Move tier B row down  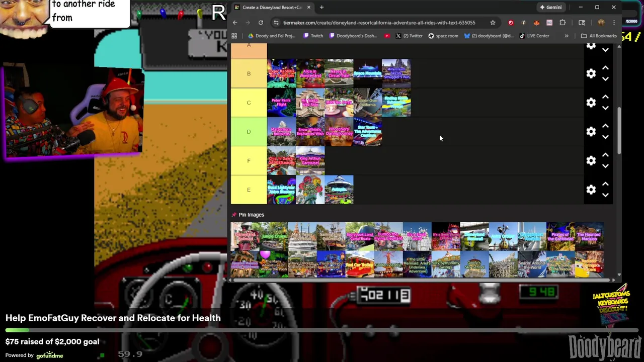[x=605, y=79]
